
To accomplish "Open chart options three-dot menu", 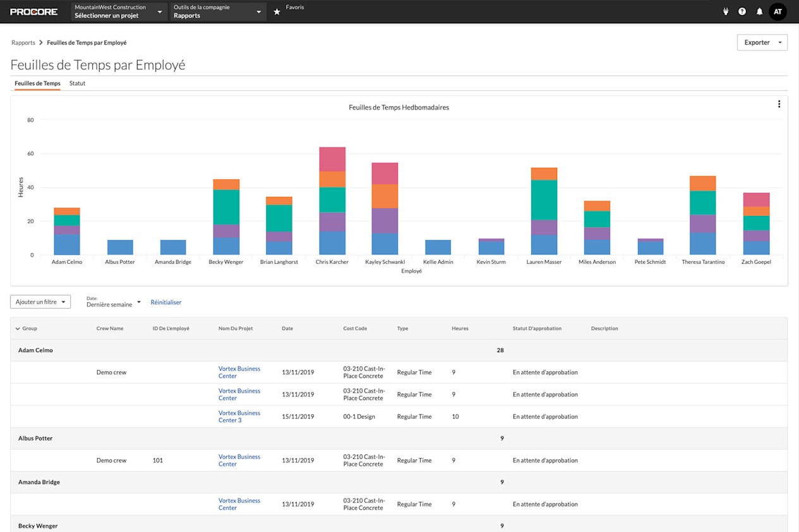I will pyautogui.click(x=779, y=104).
